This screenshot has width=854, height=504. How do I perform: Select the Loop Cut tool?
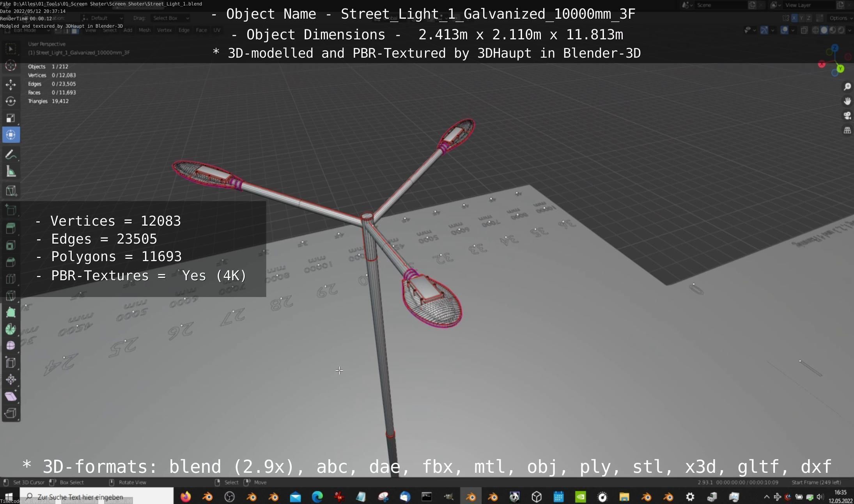point(11,279)
